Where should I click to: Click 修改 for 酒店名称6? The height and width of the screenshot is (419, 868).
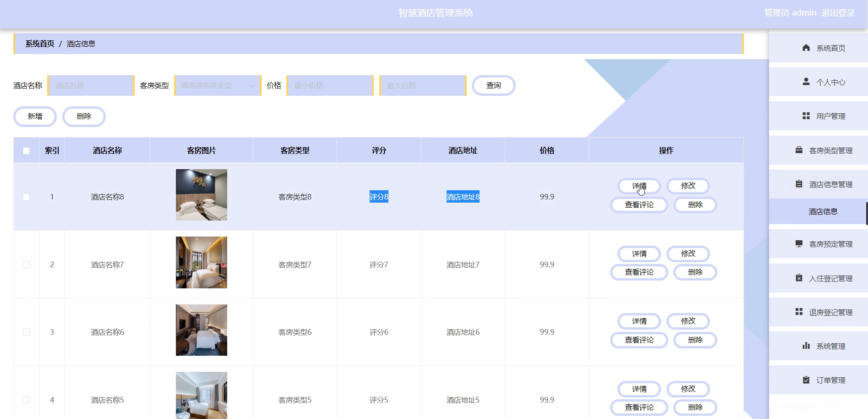click(688, 321)
